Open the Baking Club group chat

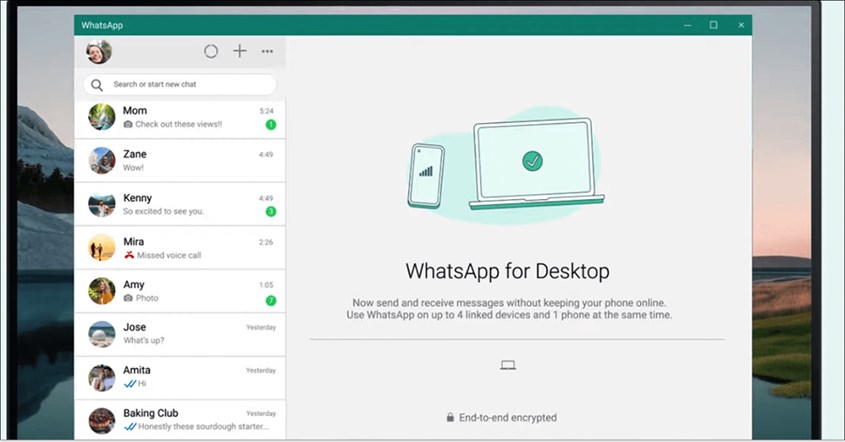(180, 420)
